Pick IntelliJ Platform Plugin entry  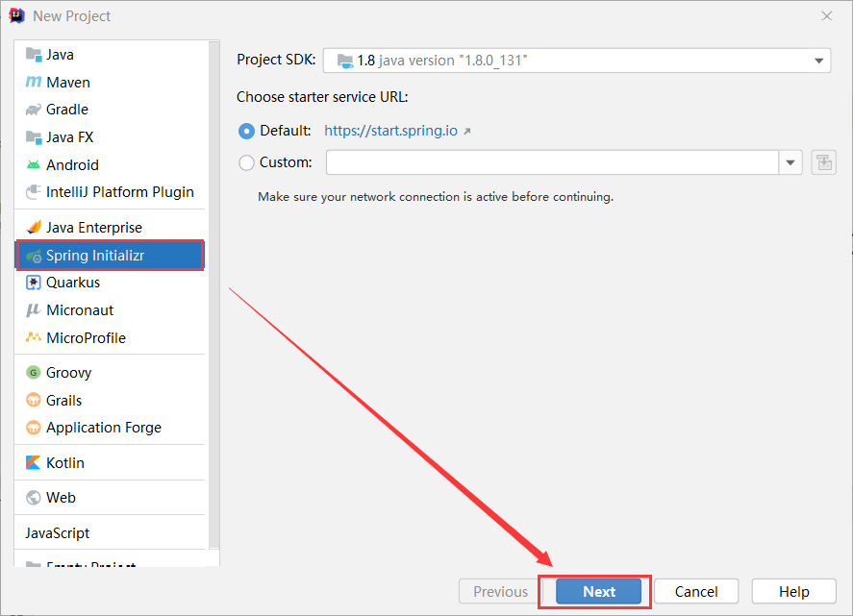[x=110, y=192]
